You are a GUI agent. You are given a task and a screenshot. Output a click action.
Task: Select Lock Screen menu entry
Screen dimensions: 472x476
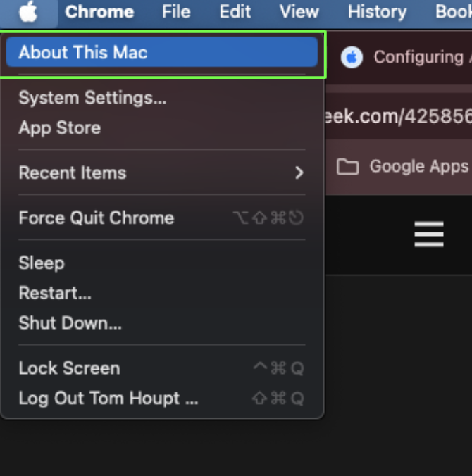162,368
